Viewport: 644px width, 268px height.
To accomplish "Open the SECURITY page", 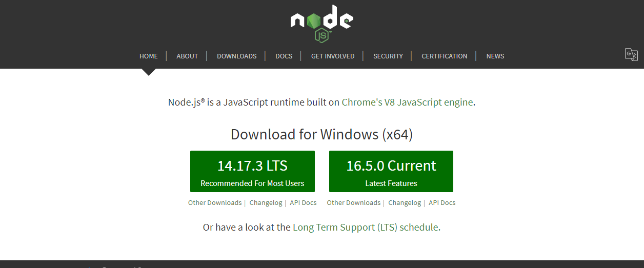I will [388, 56].
